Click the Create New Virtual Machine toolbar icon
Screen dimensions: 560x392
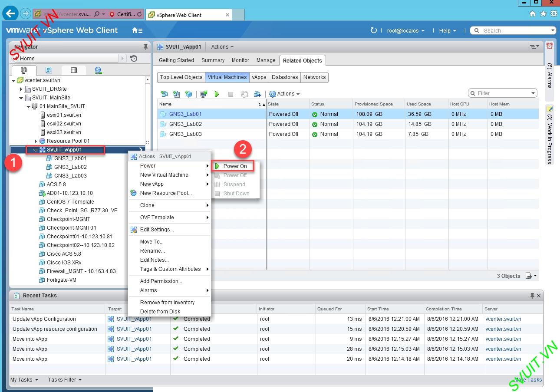coord(164,94)
